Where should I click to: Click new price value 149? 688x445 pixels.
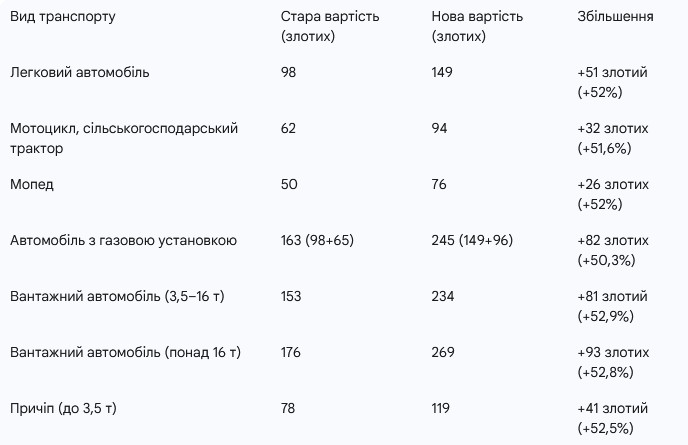tap(442, 72)
